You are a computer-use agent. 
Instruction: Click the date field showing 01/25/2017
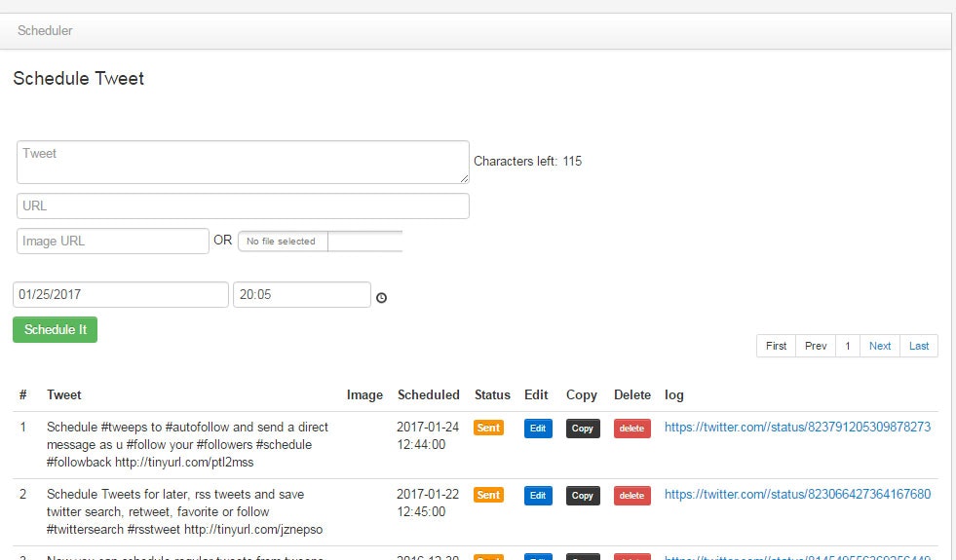click(121, 294)
